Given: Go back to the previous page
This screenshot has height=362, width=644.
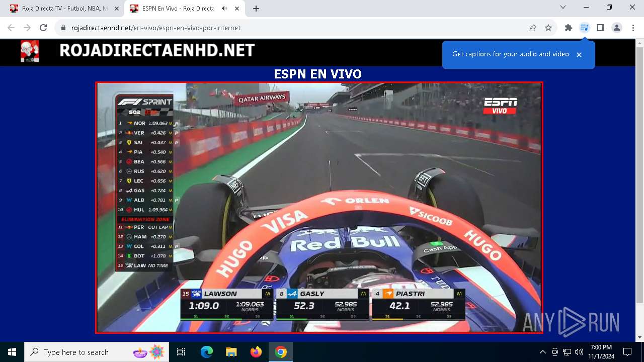Looking at the screenshot, I should point(11,28).
